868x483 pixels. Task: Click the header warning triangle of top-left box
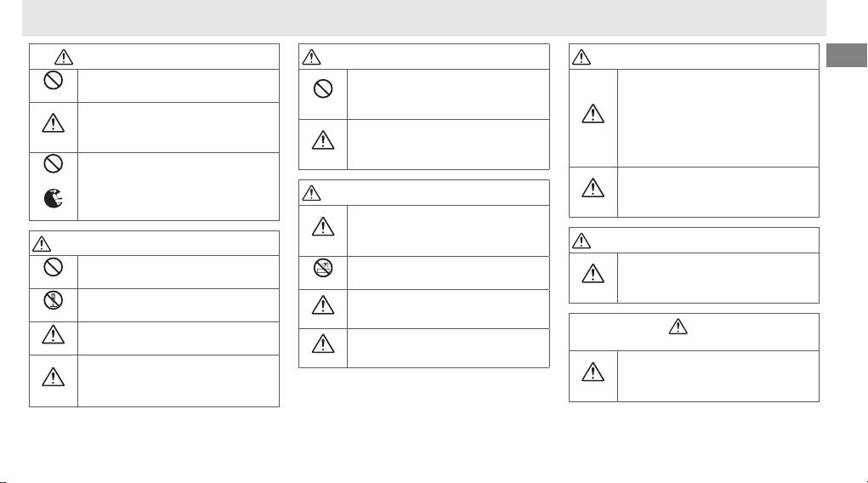click(x=65, y=56)
